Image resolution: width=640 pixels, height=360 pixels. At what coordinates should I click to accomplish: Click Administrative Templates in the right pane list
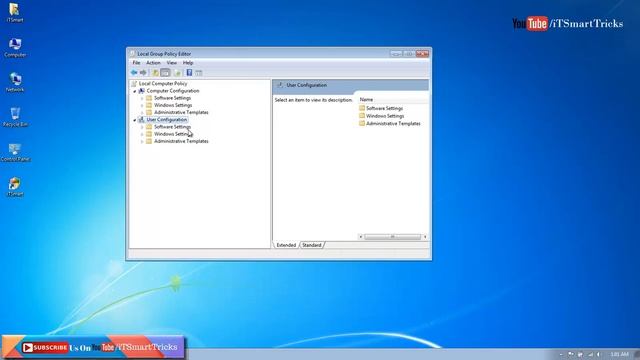point(393,123)
